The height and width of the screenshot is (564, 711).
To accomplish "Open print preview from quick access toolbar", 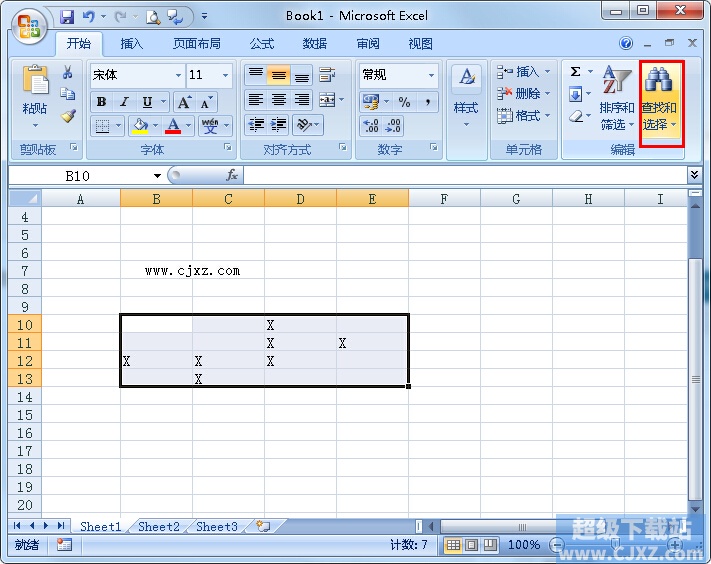I will click(x=153, y=17).
